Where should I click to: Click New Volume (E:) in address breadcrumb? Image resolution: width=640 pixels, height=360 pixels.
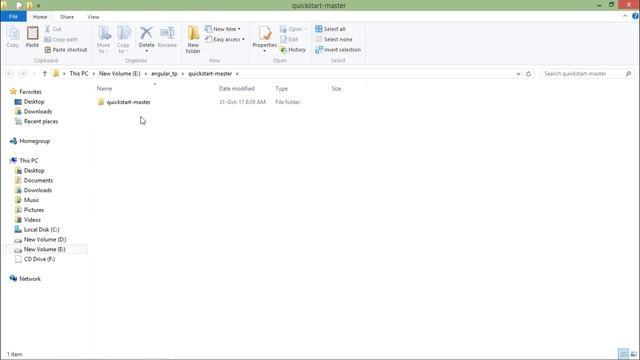point(120,74)
